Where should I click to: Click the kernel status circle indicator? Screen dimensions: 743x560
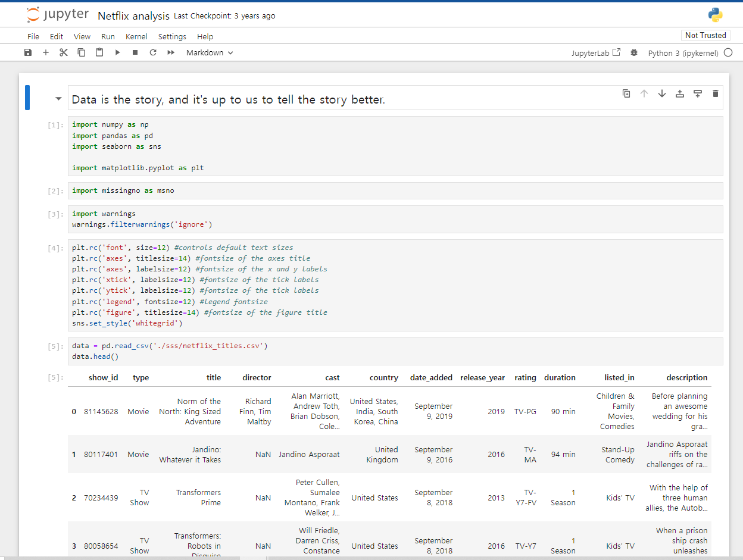[x=728, y=52]
